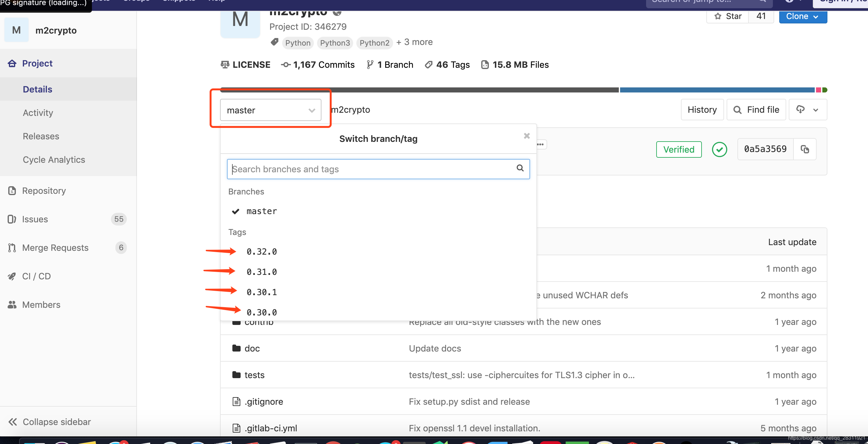Collapse the sidebar
868x444 pixels.
coord(49,422)
